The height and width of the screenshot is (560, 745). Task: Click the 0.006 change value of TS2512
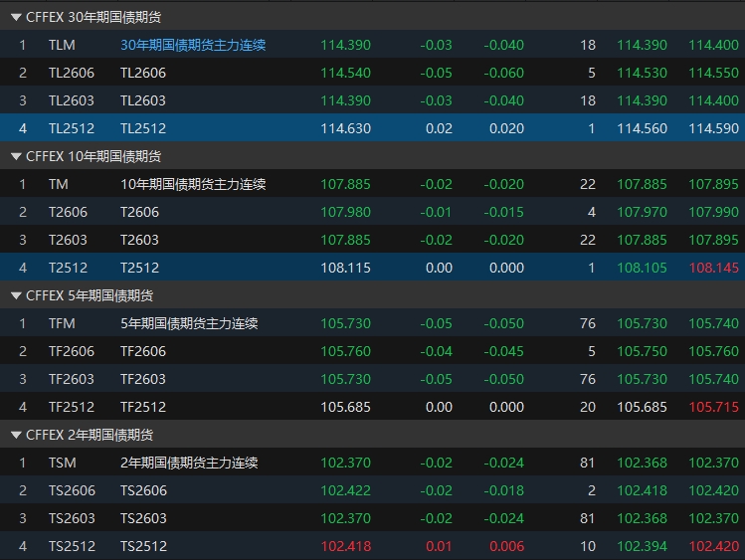506,546
